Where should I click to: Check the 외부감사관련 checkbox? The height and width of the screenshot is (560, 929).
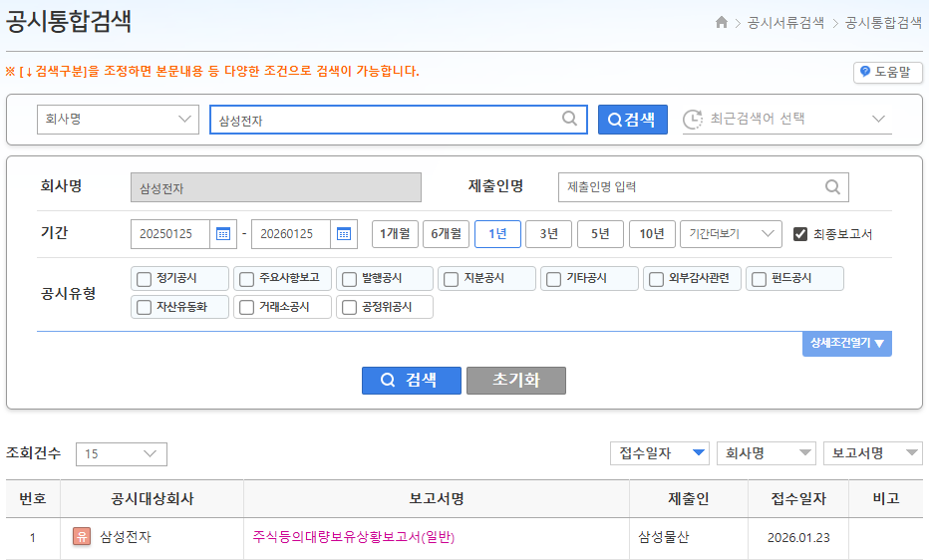pos(657,279)
